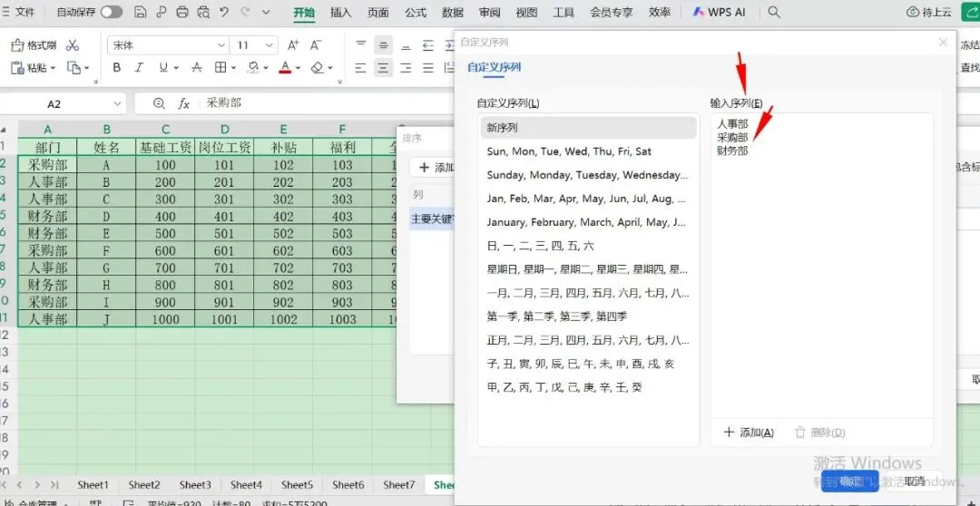980x506 pixels.
Task: Click the print icon in quick access bar
Action: [x=181, y=12]
